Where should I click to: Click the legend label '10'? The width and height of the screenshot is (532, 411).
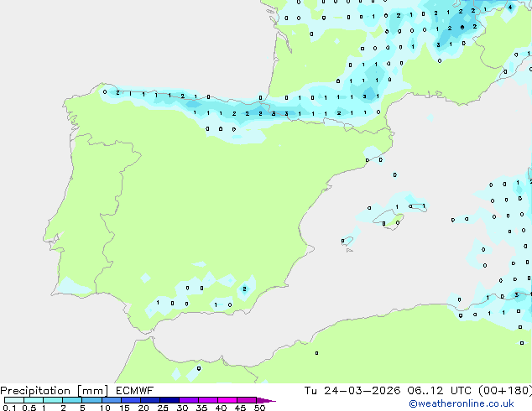105,408
